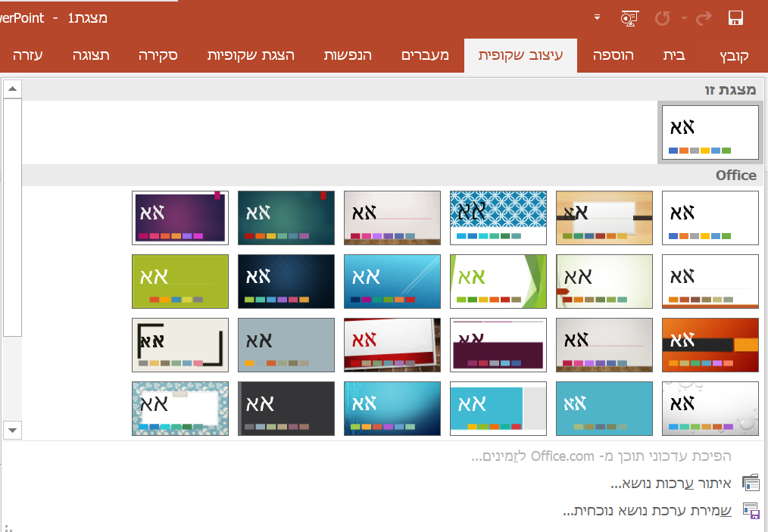
Task: Choose the orange theme with black band
Action: [710, 345]
